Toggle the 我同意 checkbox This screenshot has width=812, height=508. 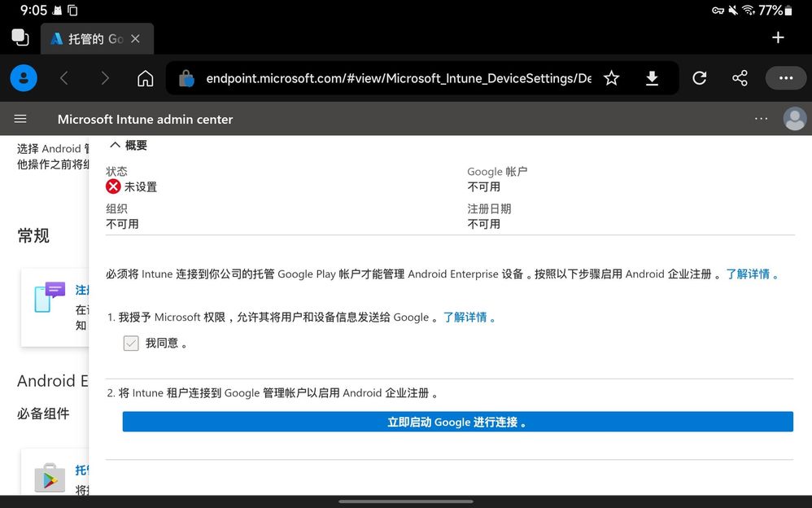click(x=131, y=344)
